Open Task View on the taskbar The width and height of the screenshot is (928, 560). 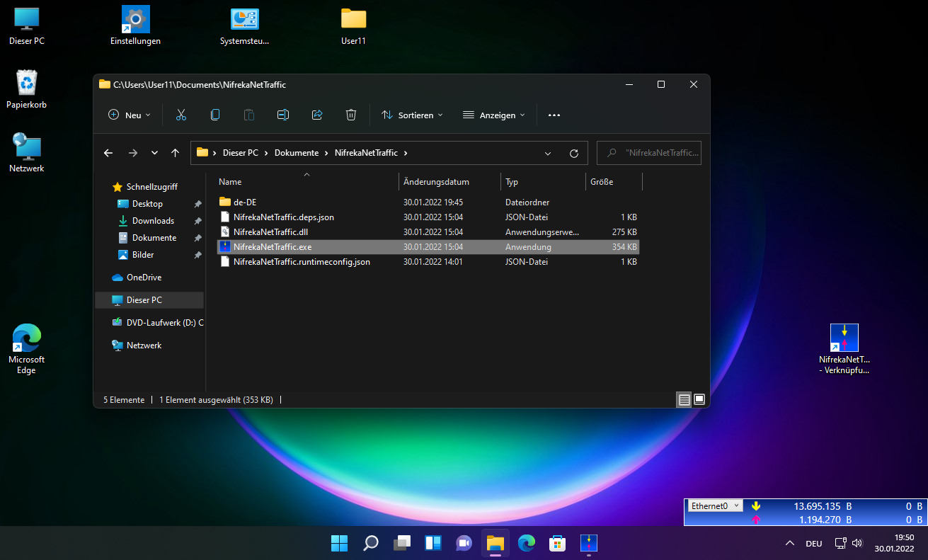click(x=402, y=543)
